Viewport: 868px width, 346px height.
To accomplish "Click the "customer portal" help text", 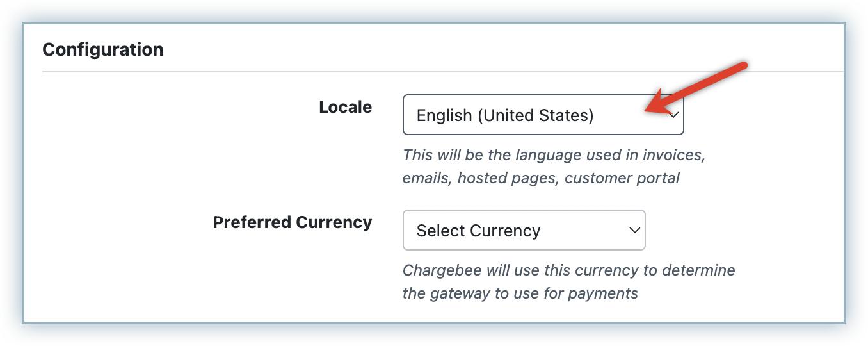I will click(622, 178).
